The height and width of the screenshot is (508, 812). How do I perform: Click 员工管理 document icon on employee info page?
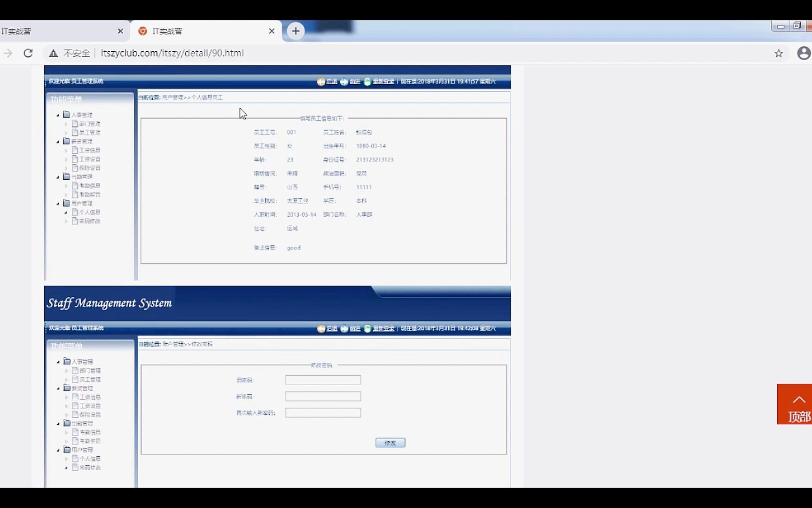(75, 132)
